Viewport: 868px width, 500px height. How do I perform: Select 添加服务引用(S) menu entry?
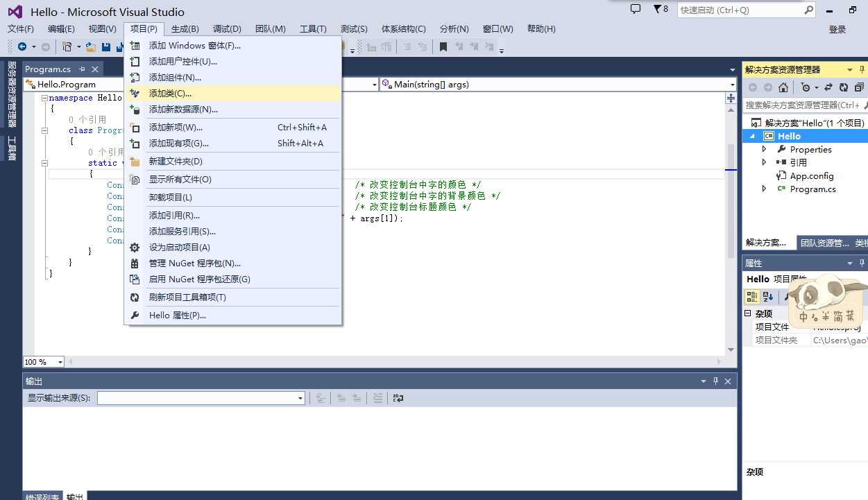tap(233, 232)
